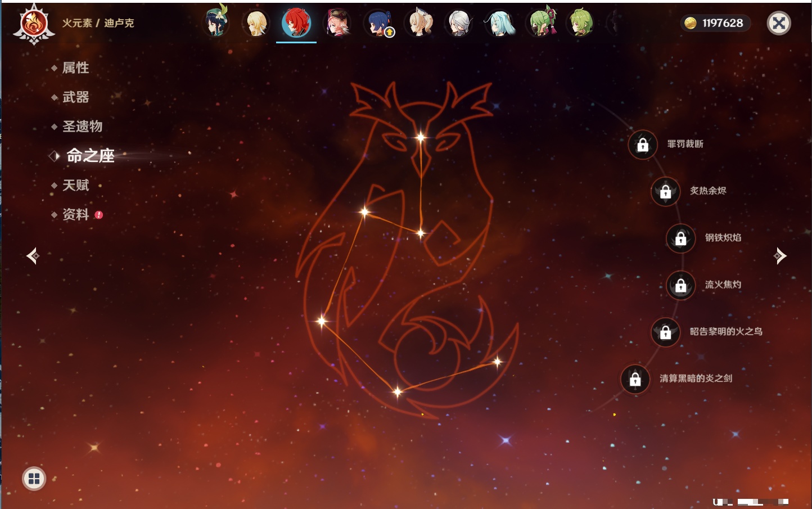
Task: Click star node on owl's left wing
Action: pos(364,212)
